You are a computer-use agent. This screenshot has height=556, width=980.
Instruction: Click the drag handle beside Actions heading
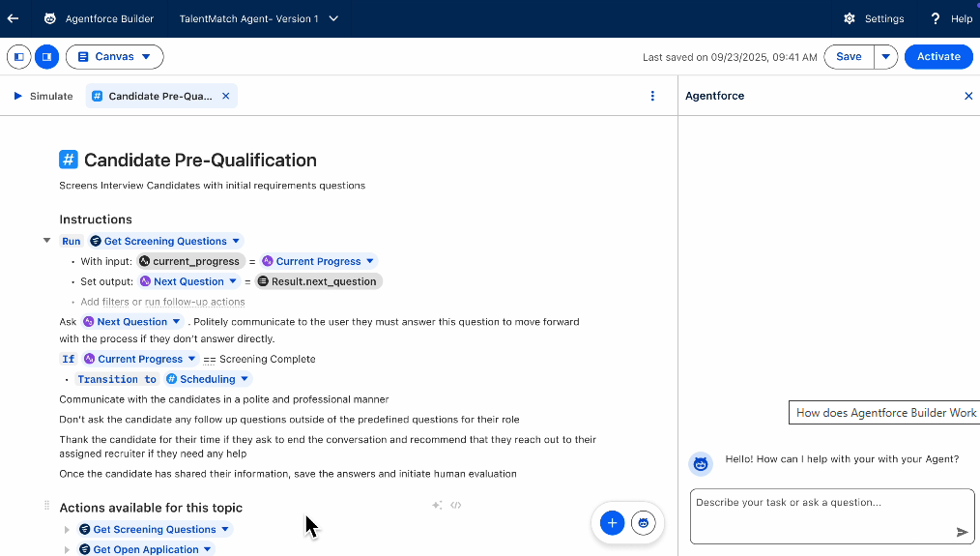click(x=47, y=506)
